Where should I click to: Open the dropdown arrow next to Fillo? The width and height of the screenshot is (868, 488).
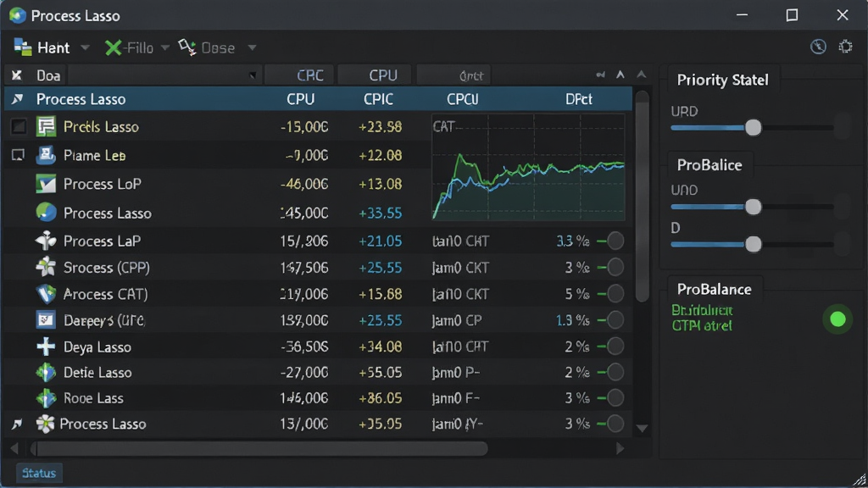pos(165,48)
